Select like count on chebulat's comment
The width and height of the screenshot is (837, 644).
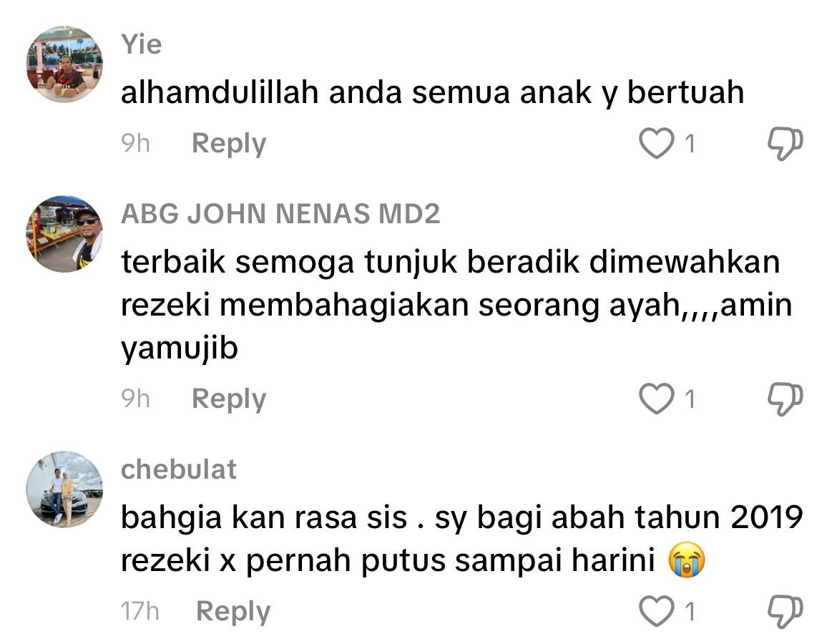690,612
